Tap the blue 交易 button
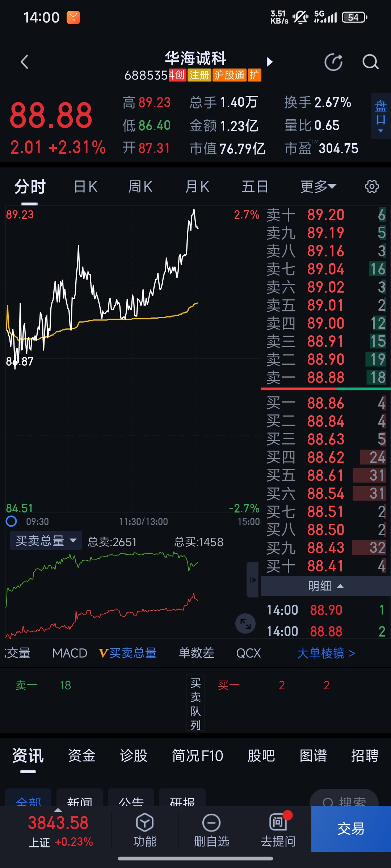The image size is (391, 868). (351, 829)
